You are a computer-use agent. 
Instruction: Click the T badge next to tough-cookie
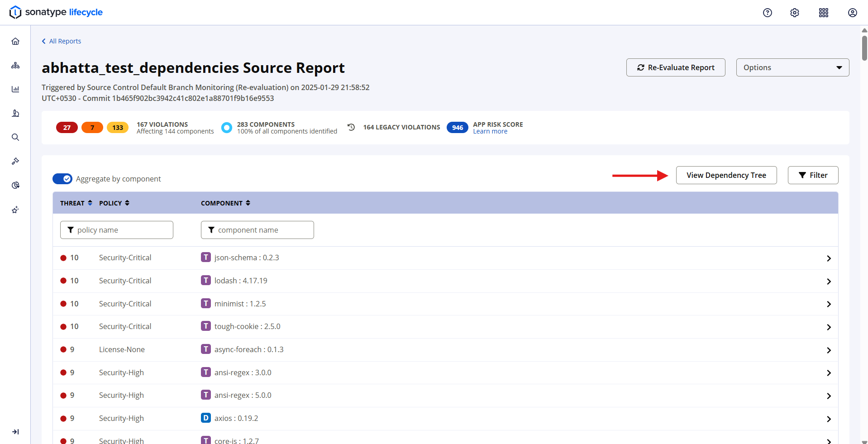(x=206, y=326)
